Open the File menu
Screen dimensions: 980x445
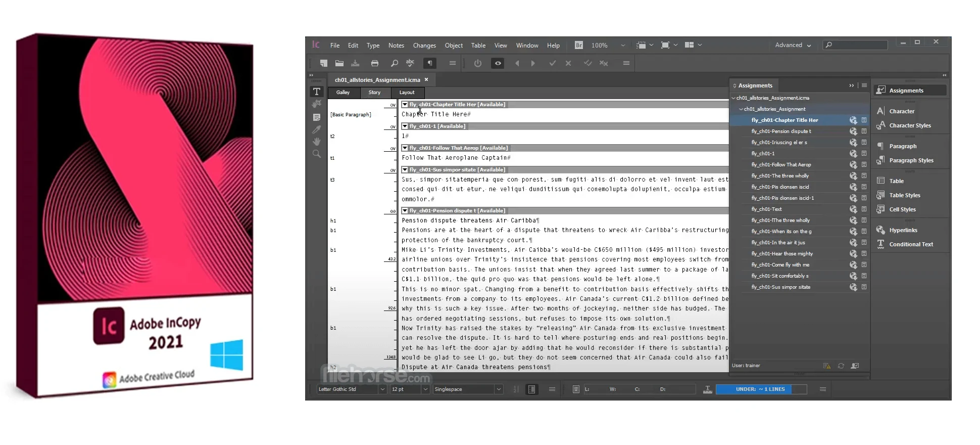pyautogui.click(x=335, y=46)
